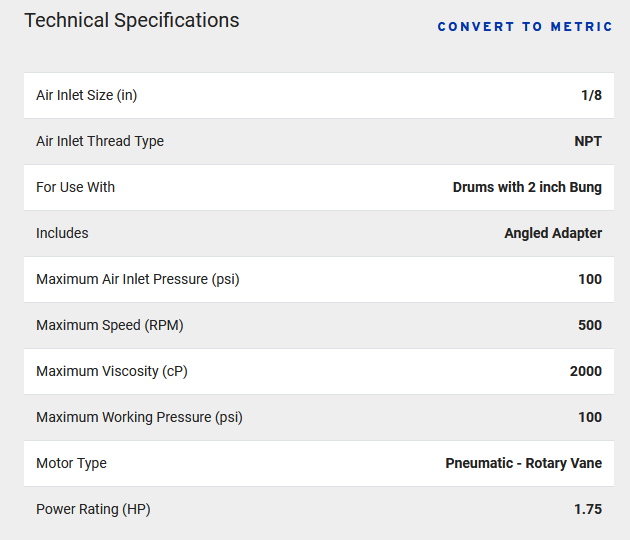The image size is (630, 540).
Task: Click the Maximum Speed (RPM) label
Action: (x=110, y=325)
